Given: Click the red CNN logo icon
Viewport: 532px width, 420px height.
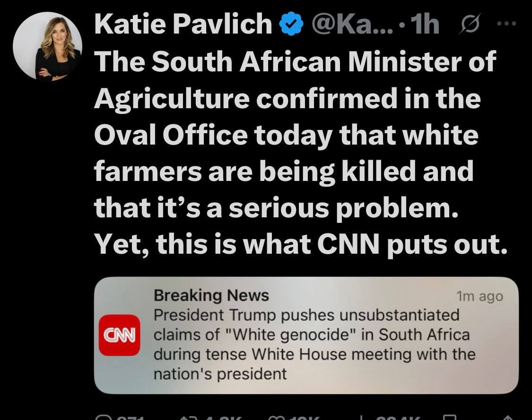Looking at the screenshot, I should pyautogui.click(x=119, y=335).
